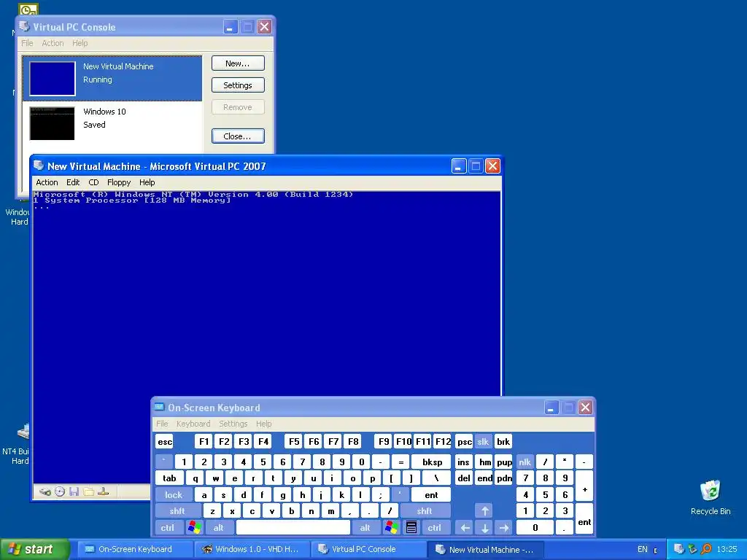The image size is (747, 560).
Task: Toggle the left alt key
Action: tap(219, 527)
